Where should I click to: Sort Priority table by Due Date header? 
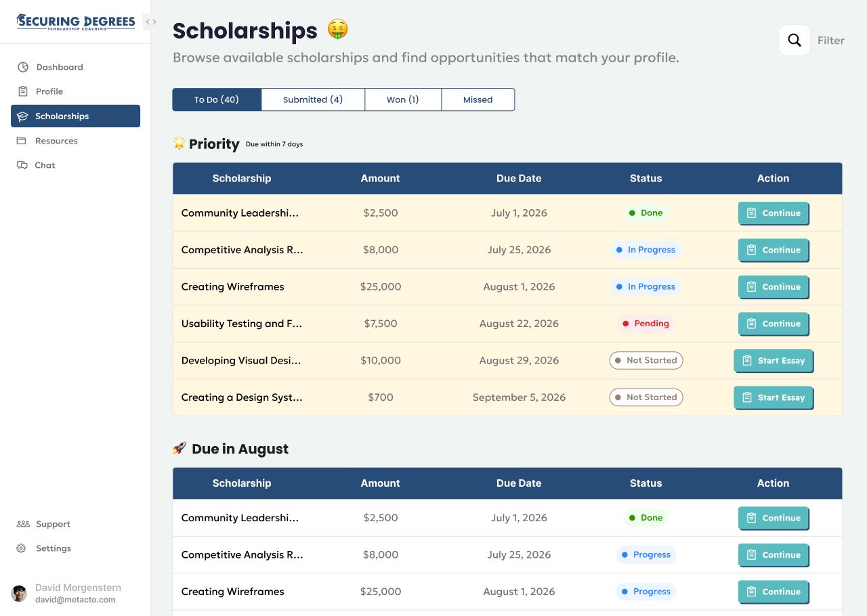point(519,179)
